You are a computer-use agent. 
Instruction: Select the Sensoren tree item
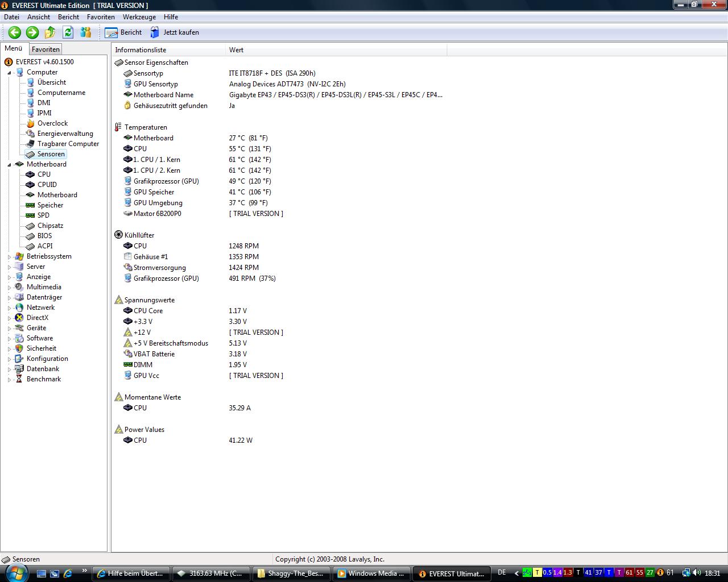(x=51, y=154)
